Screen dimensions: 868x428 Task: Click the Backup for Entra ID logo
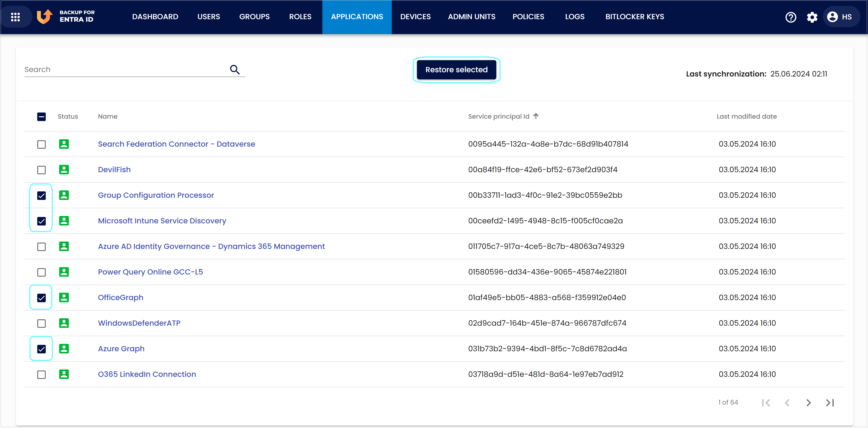66,17
